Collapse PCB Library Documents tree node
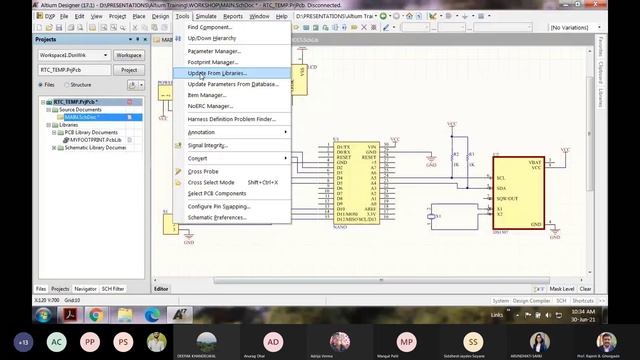Screen dimensions: 640x360 coord(54,133)
